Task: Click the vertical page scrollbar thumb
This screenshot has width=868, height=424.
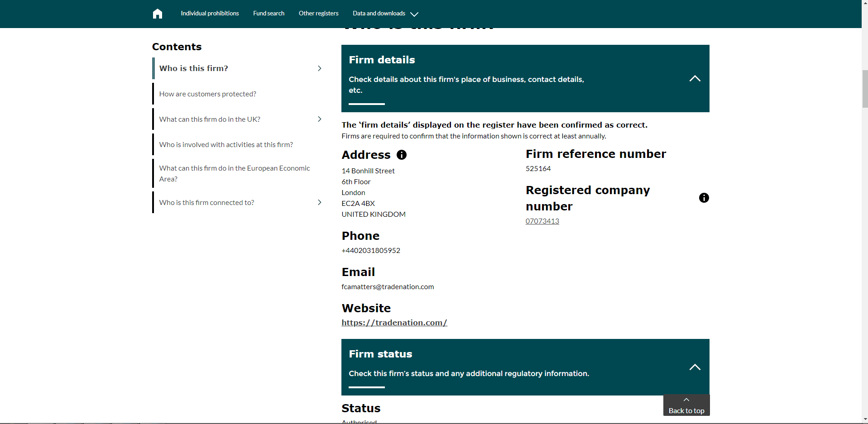Action: [865, 89]
